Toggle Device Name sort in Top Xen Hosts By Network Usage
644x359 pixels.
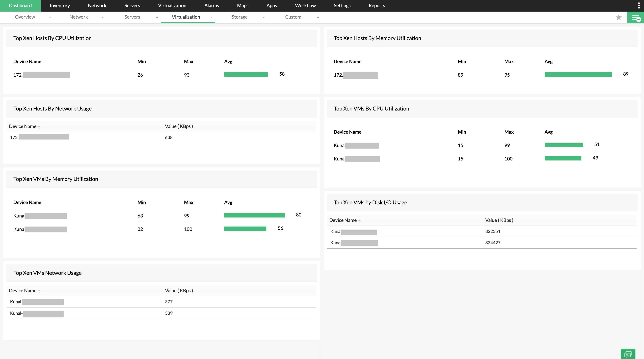click(x=39, y=127)
